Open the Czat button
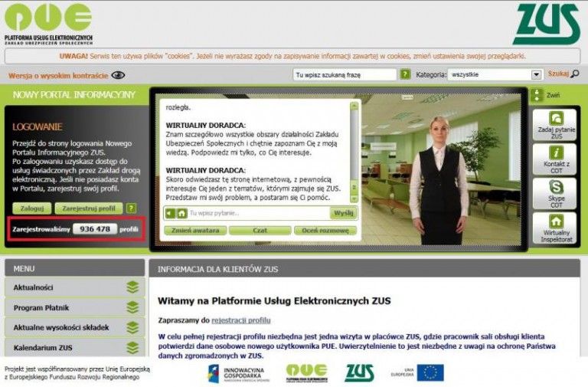Viewport: 588px width, 387px height. 260,231
